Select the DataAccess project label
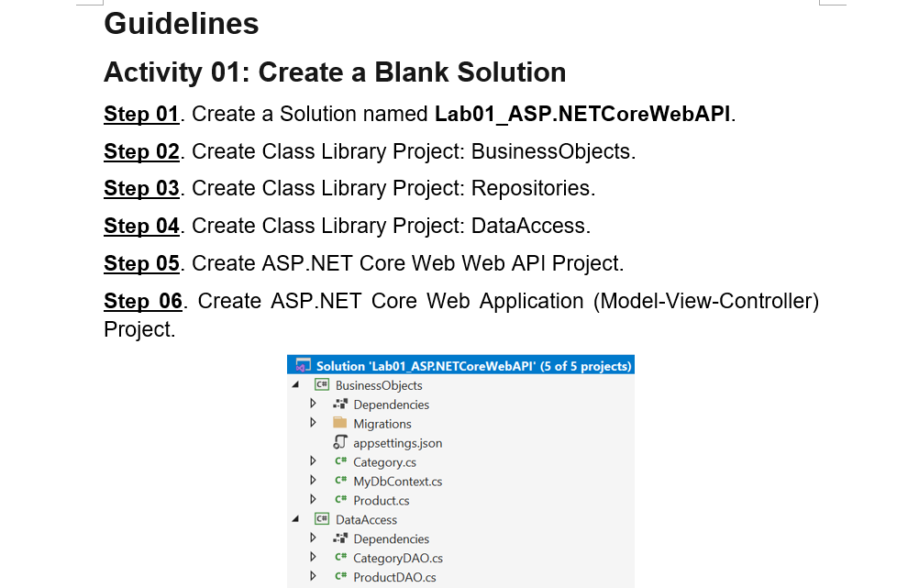Screen dimensions: 919x588 click(366, 520)
